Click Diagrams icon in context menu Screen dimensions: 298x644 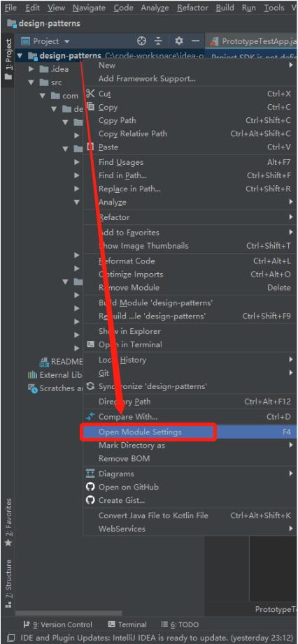pos(90,474)
